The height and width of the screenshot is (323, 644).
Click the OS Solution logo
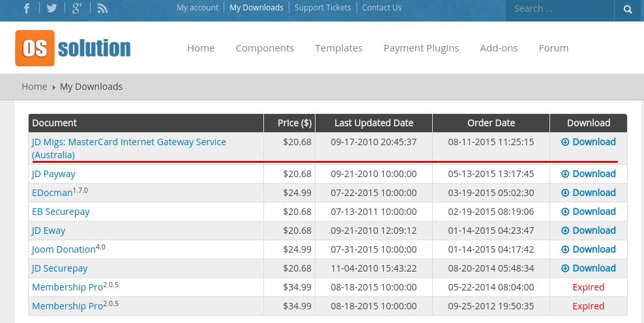coord(73,48)
